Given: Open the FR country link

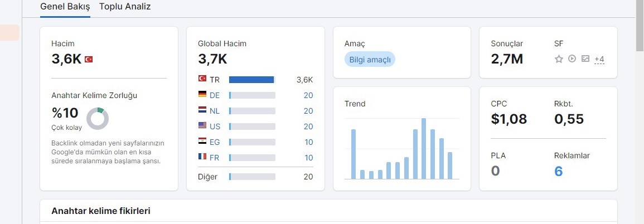Looking at the screenshot, I should tap(214, 158).
